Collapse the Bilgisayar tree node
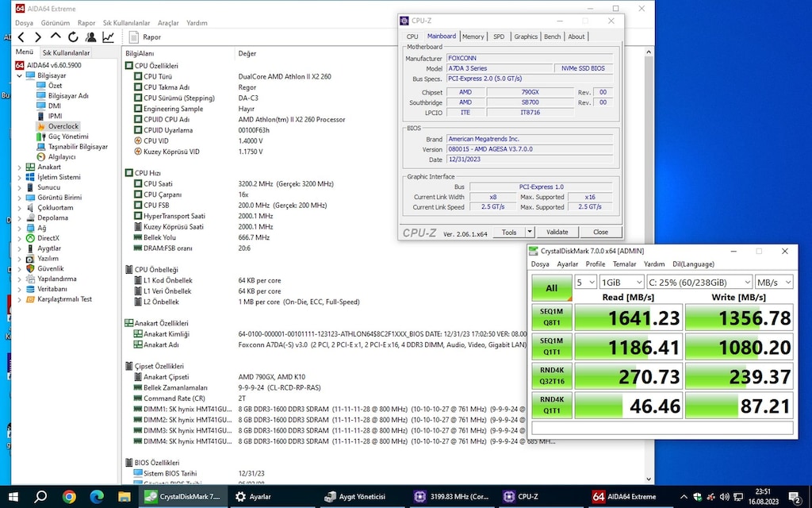Image resolution: width=812 pixels, height=508 pixels. (x=20, y=75)
